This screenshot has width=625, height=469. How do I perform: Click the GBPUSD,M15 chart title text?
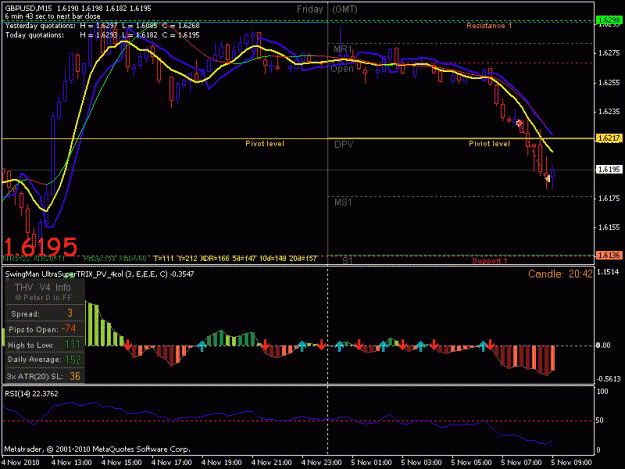(x=29, y=8)
